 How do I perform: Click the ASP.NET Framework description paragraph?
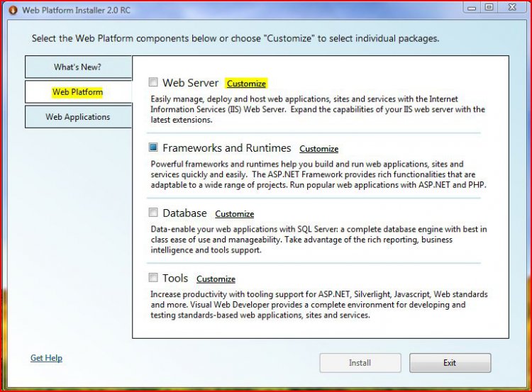pyautogui.click(x=318, y=174)
